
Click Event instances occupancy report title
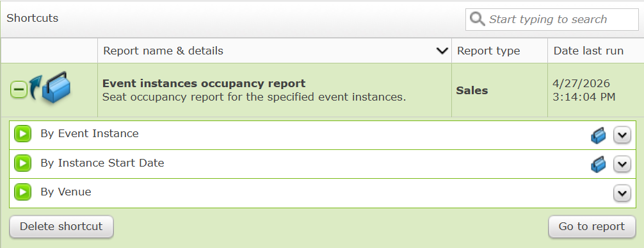pyautogui.click(x=204, y=83)
